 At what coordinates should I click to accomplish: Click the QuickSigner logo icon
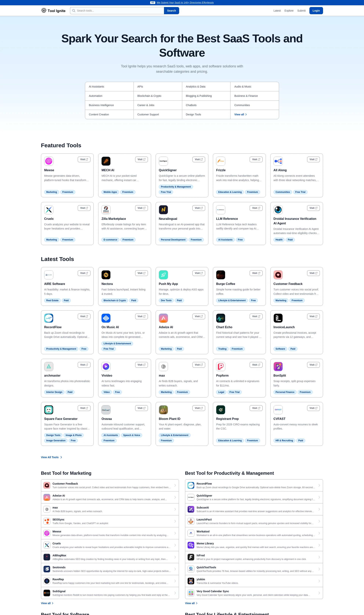point(163,161)
